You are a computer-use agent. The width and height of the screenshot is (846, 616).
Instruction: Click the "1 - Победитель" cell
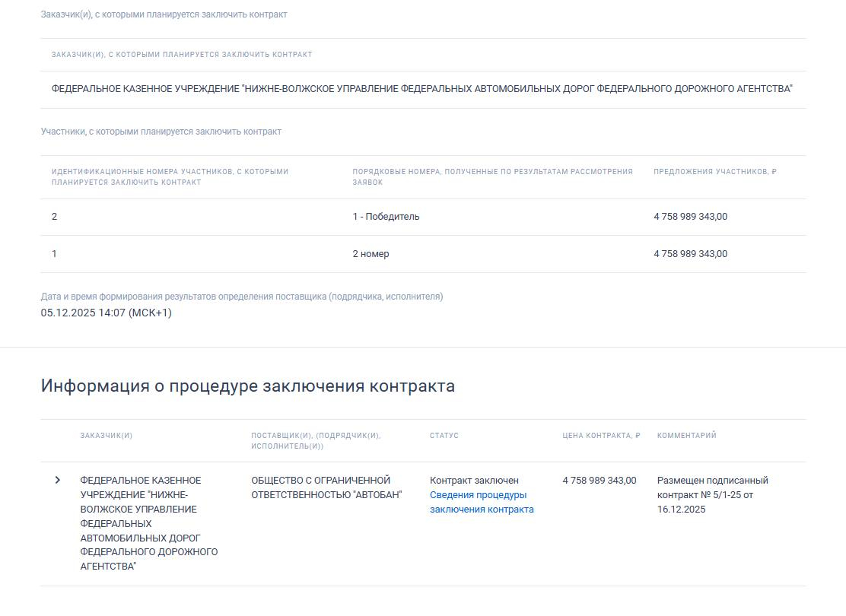[386, 217]
